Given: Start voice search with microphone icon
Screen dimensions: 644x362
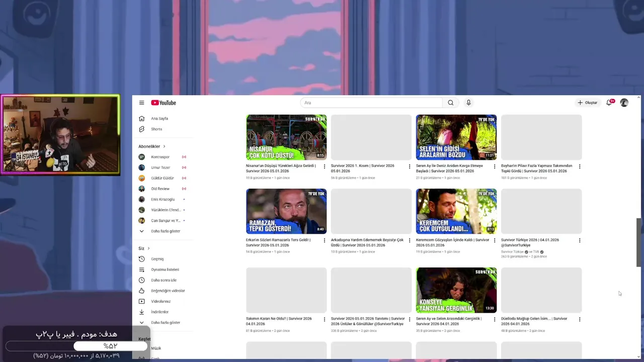Looking at the screenshot, I should (468, 103).
